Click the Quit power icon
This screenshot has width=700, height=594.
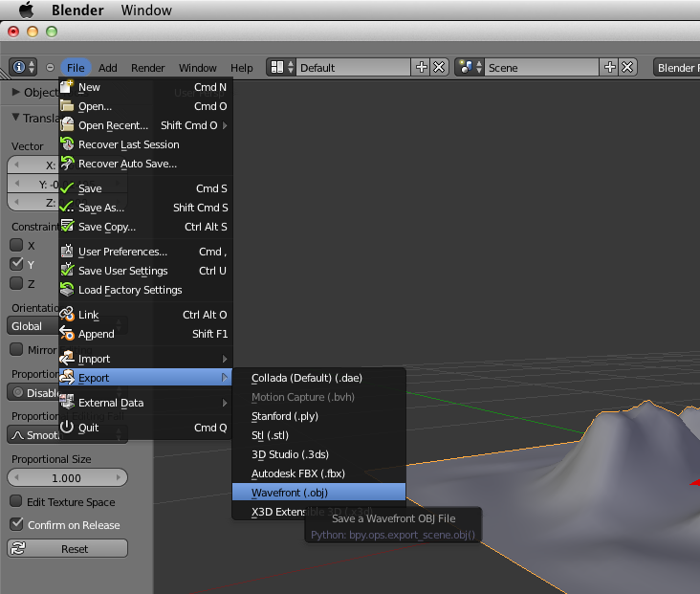point(67,427)
